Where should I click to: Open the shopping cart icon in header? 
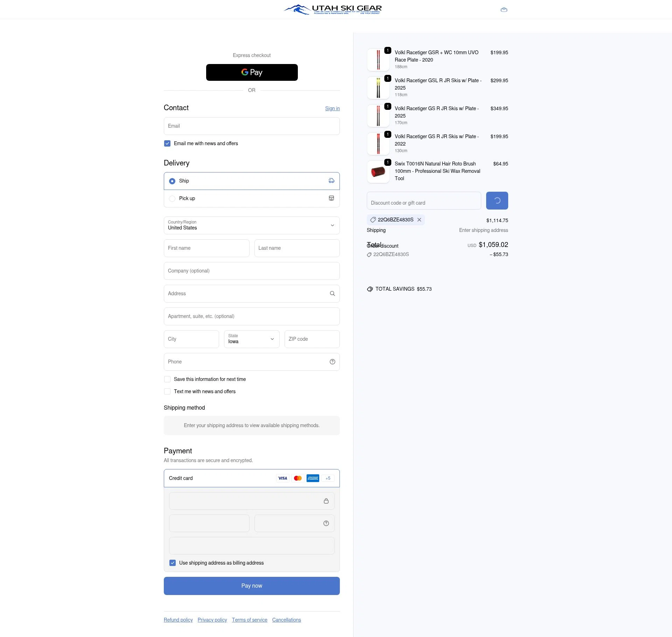(x=504, y=9)
